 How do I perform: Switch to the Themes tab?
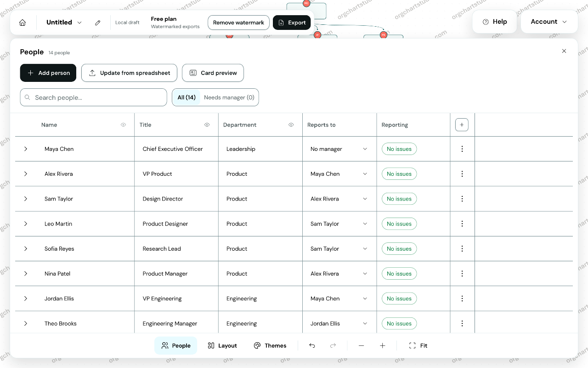pyautogui.click(x=270, y=345)
